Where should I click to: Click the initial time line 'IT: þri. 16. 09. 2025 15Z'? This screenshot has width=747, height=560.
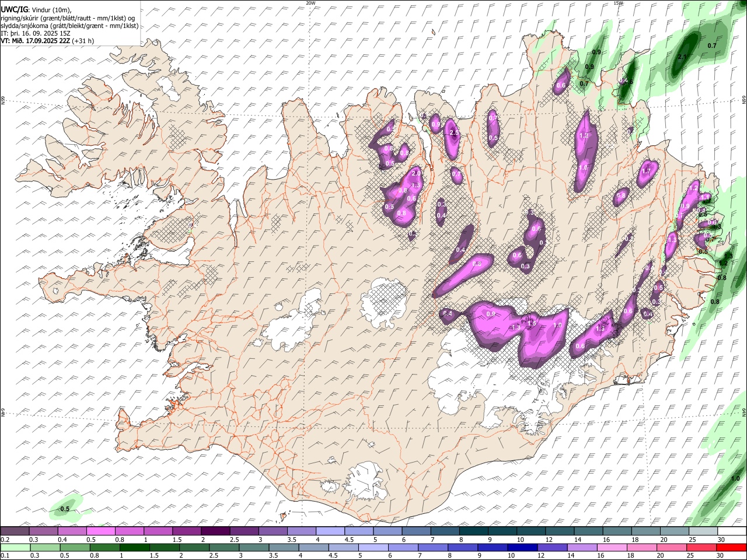[36, 33]
